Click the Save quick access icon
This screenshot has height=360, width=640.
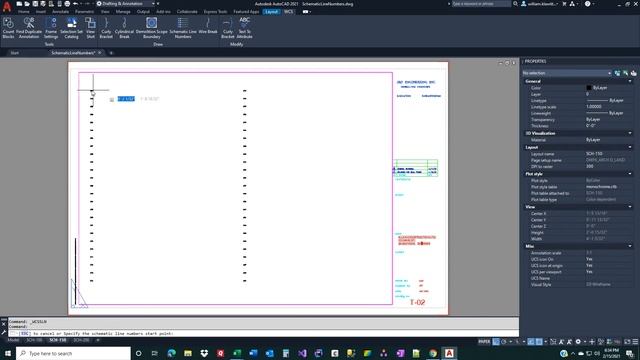coord(35,4)
